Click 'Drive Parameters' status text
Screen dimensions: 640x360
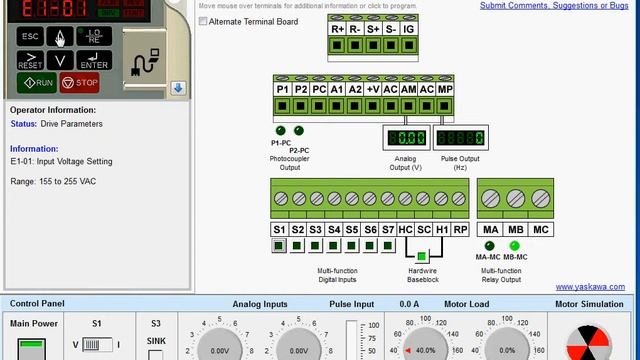(71, 124)
